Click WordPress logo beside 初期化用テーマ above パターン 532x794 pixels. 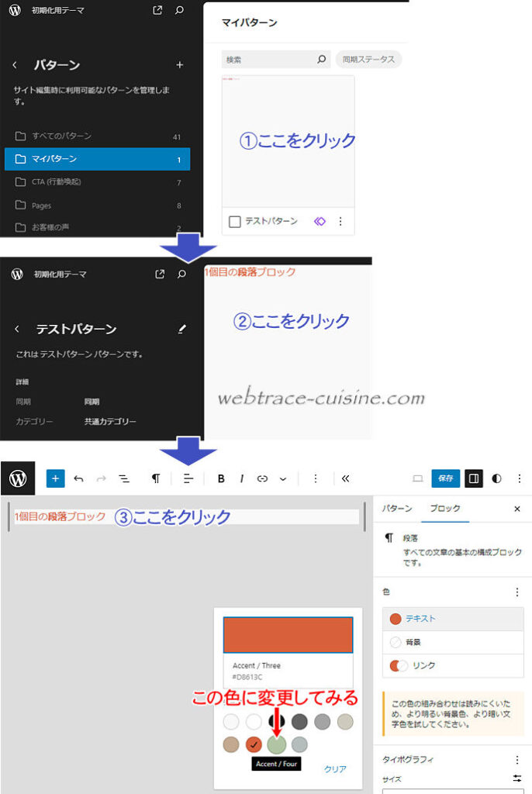pos(16,10)
